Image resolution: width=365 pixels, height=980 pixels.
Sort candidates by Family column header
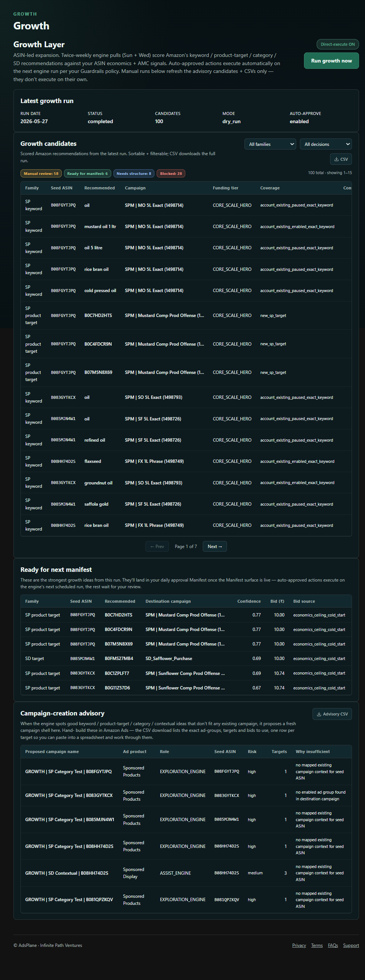tap(32, 188)
